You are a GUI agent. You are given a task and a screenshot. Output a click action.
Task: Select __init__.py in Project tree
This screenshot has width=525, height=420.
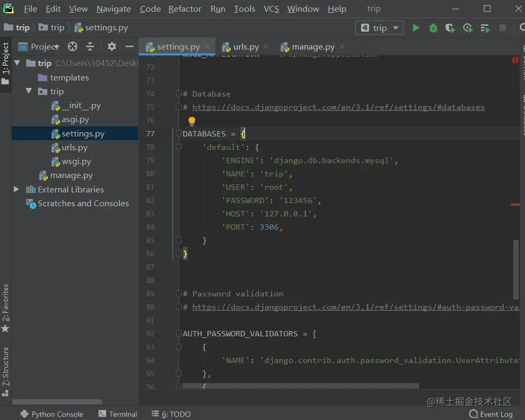[76, 106]
